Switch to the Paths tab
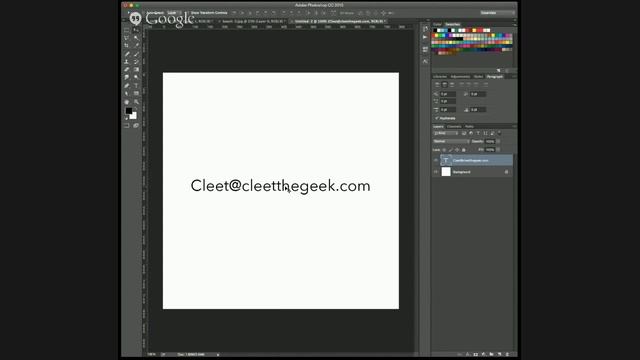The height and width of the screenshot is (360, 640). (x=469, y=127)
